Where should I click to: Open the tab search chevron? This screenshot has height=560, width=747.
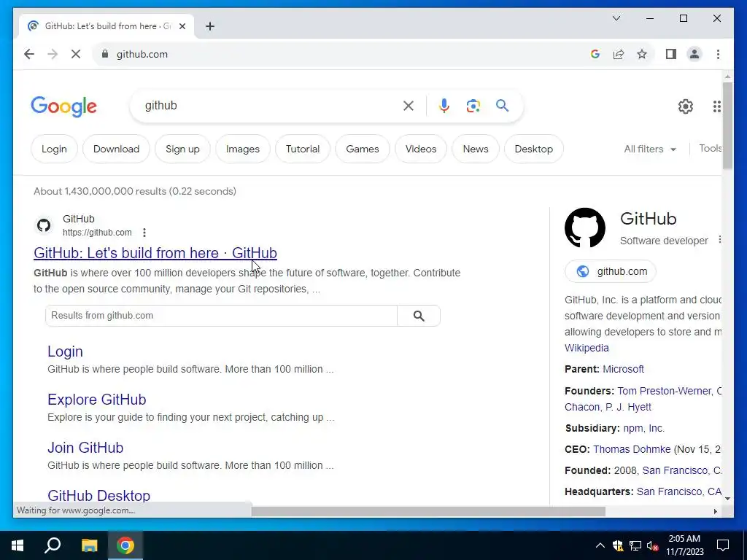pyautogui.click(x=616, y=18)
